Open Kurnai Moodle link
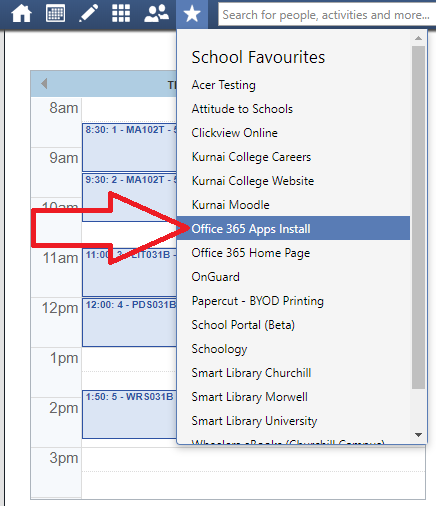 230,205
